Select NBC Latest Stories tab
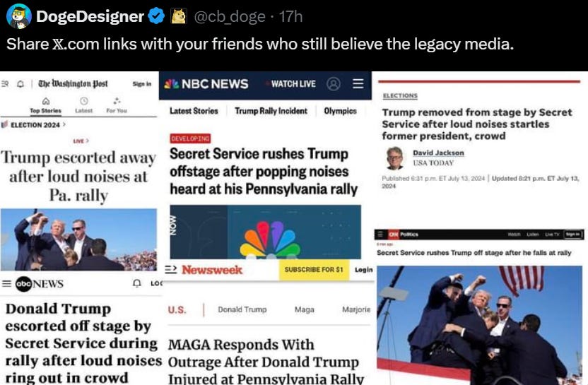588x385 pixels. 194,111
